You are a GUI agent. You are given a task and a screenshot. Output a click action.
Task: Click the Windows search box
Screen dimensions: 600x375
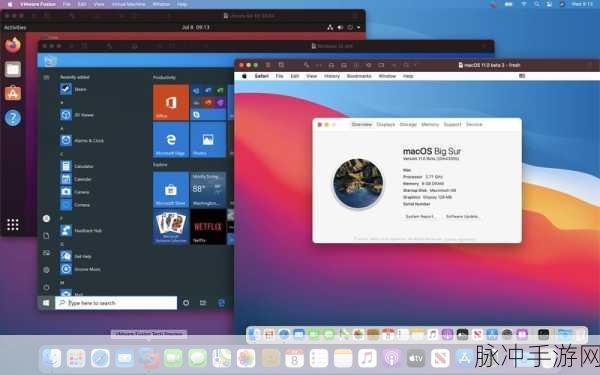pos(116,303)
